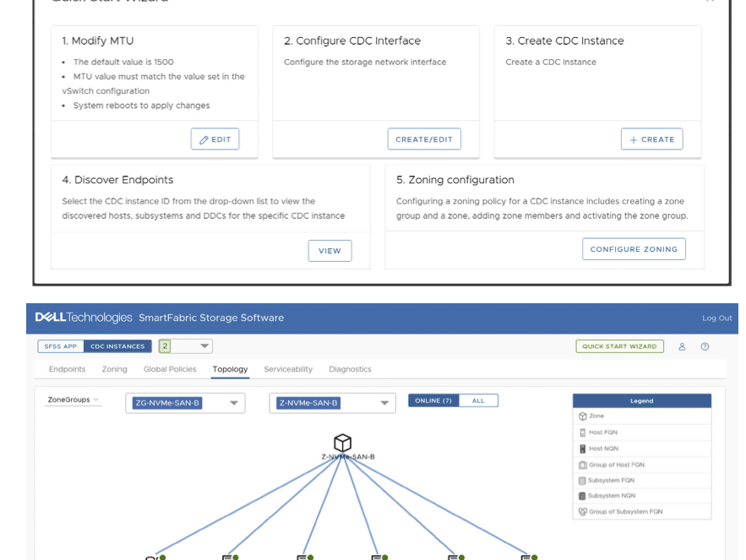Screen dimensions: 746x560
Task: Open the Endpoints tab
Action: 67,369
